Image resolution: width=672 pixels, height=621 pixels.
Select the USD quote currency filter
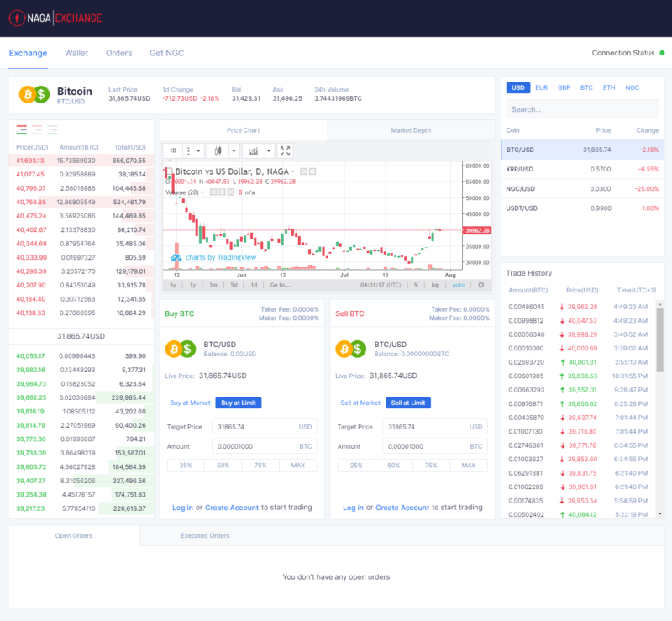coord(517,87)
